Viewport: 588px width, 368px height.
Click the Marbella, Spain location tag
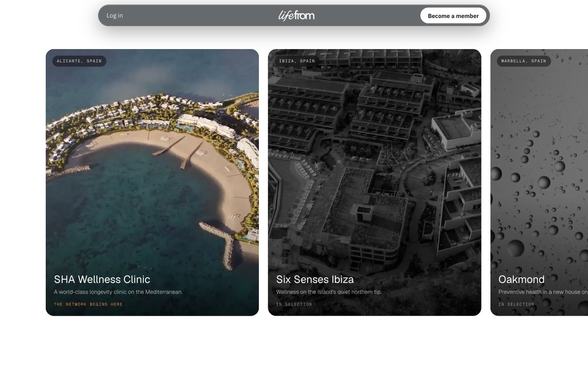click(523, 61)
